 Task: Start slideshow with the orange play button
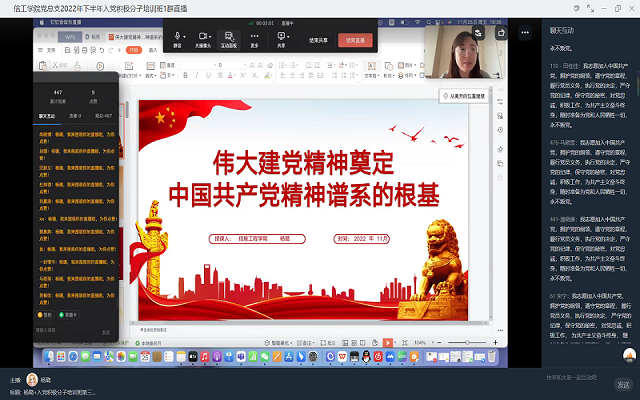pos(387,342)
